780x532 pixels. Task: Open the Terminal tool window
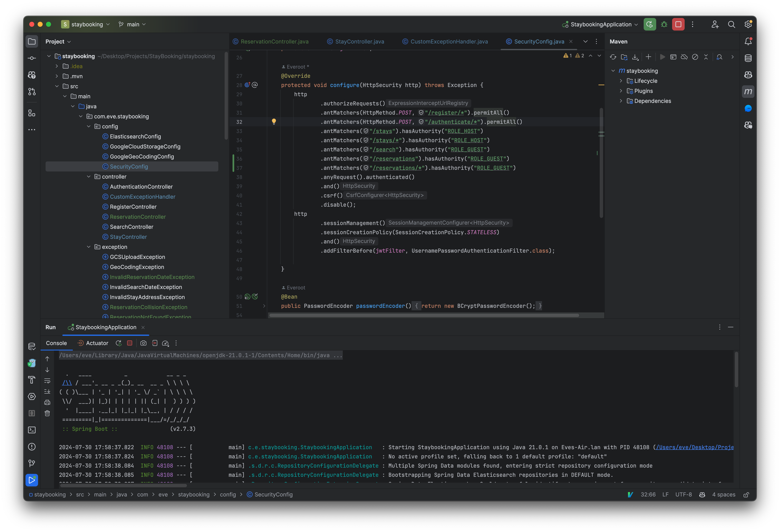click(x=32, y=430)
